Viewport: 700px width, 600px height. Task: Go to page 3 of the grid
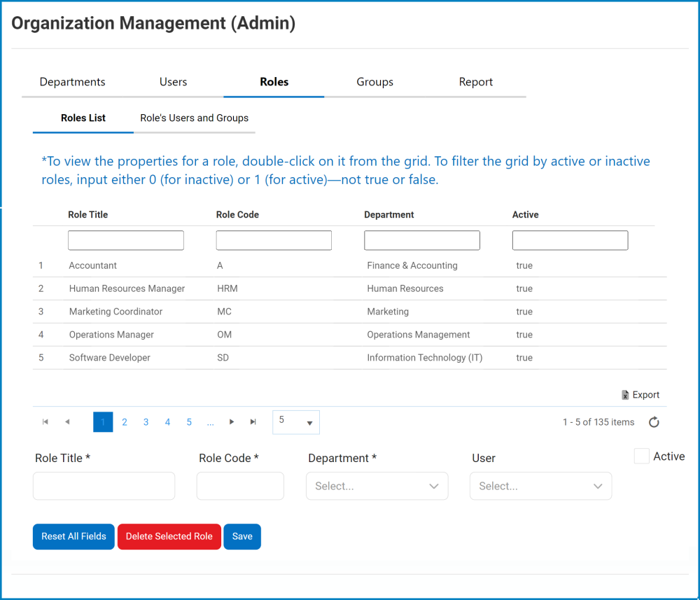[x=146, y=422]
